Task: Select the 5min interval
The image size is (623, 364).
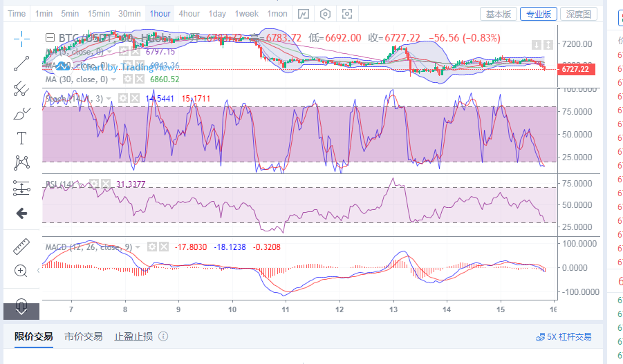Action: (70, 14)
